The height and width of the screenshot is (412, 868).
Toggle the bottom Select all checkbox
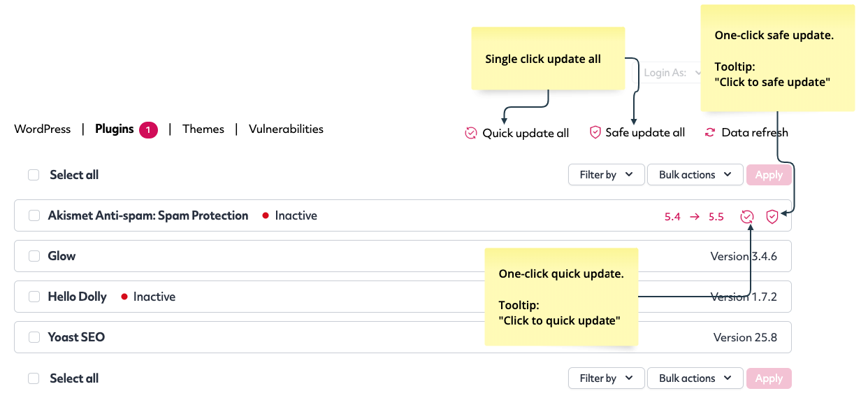pos(34,378)
